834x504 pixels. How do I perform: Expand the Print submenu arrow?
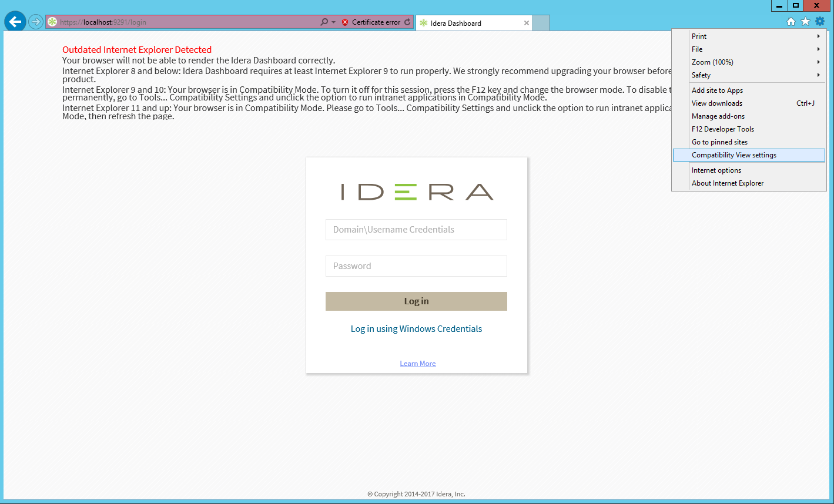(x=819, y=36)
